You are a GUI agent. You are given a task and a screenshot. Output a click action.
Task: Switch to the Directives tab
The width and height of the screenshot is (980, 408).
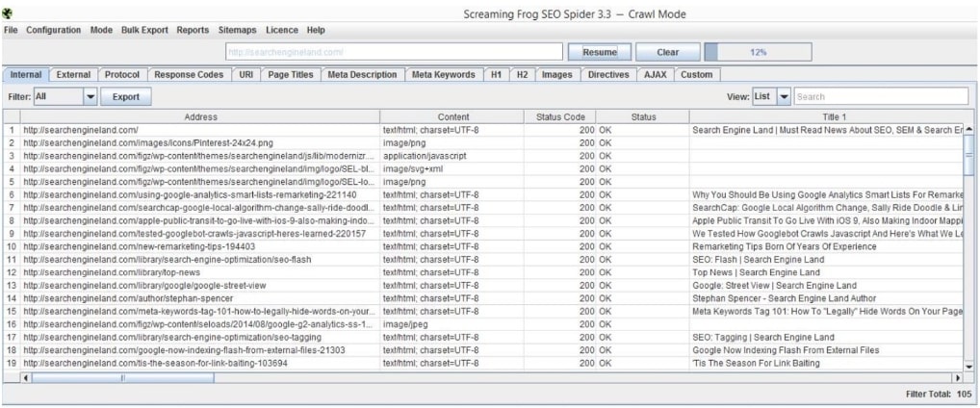[608, 74]
